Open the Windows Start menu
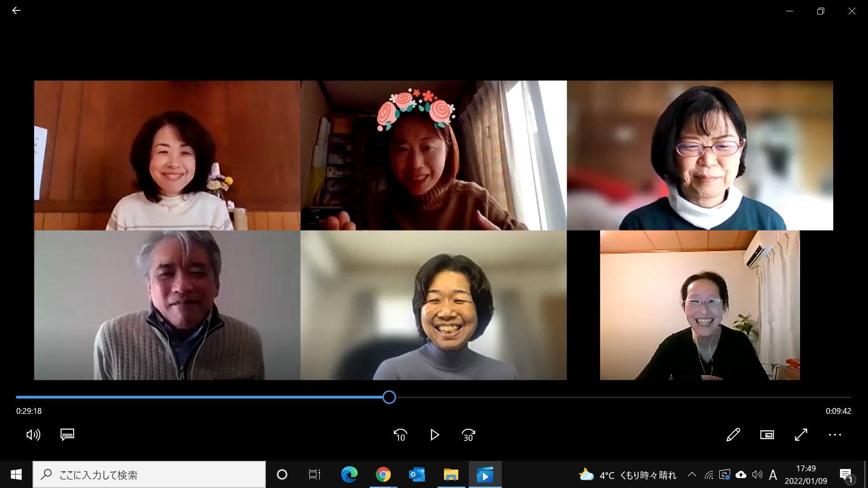The height and width of the screenshot is (488, 868). 16,474
